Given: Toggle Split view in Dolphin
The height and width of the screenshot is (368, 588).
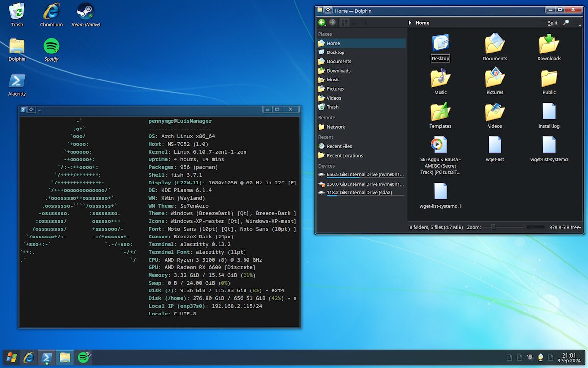Looking at the screenshot, I should [552, 23].
